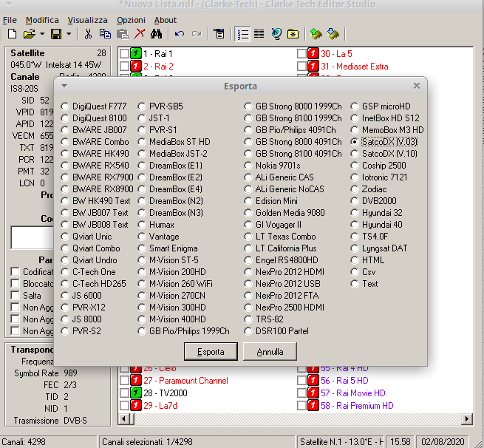Click the green channel icon beside TV2000

tap(136, 393)
